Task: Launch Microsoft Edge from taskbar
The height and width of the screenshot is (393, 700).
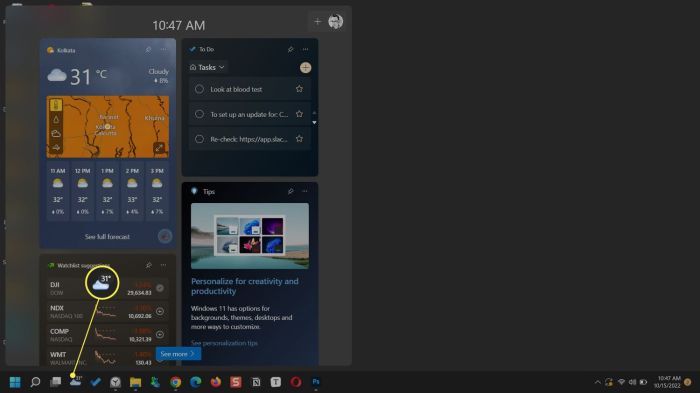Action: click(196, 382)
